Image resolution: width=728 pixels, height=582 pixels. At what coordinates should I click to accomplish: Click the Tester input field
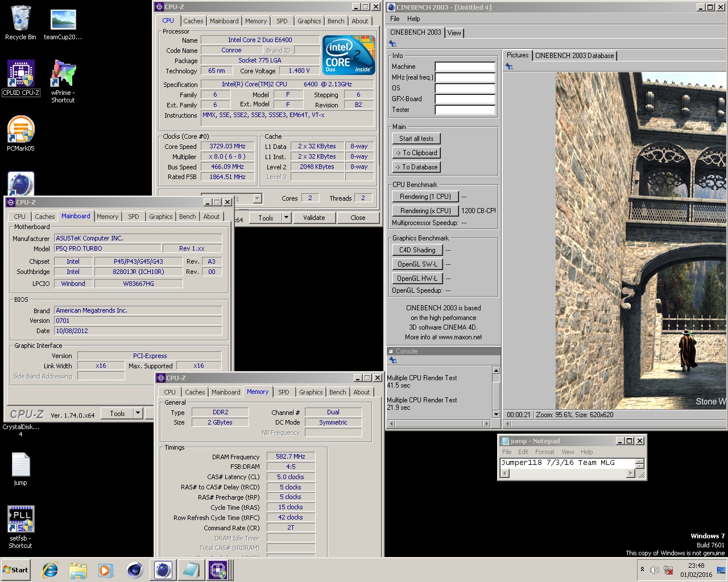tap(465, 110)
